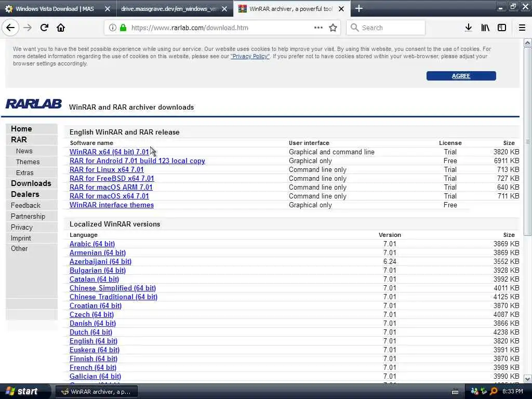The height and width of the screenshot is (399, 532).
Task: Click the magnifier tray icon
Action: click(x=494, y=391)
